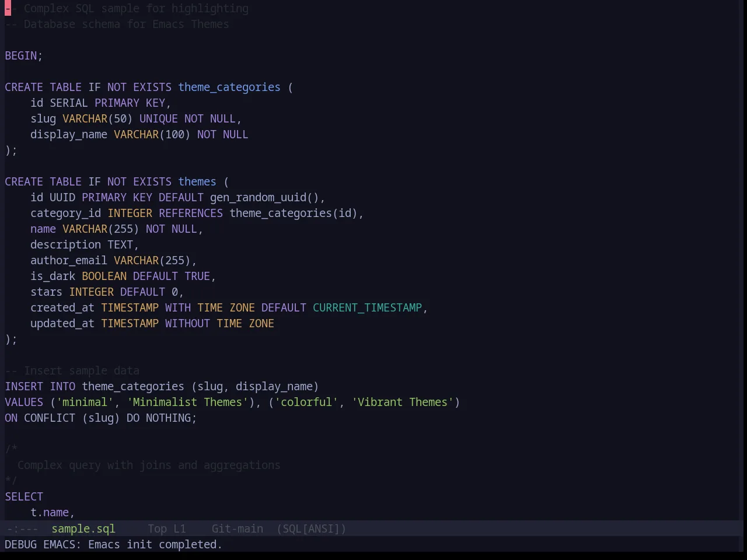Click the REFERENCES keyword
747x560 pixels.
pos(191,213)
